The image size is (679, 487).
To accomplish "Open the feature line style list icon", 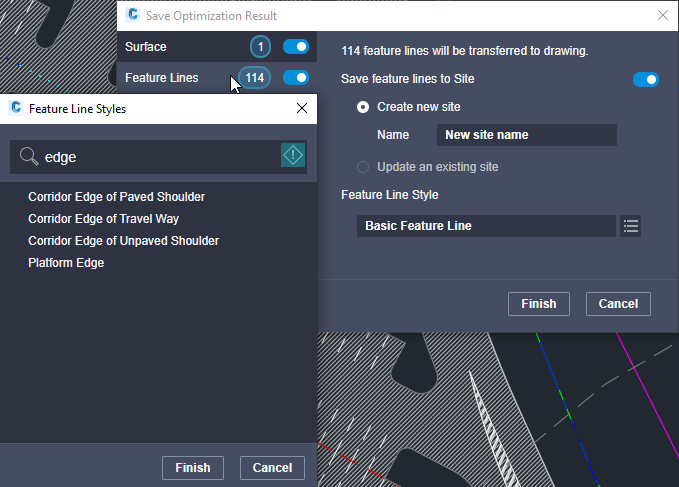I will (x=630, y=226).
